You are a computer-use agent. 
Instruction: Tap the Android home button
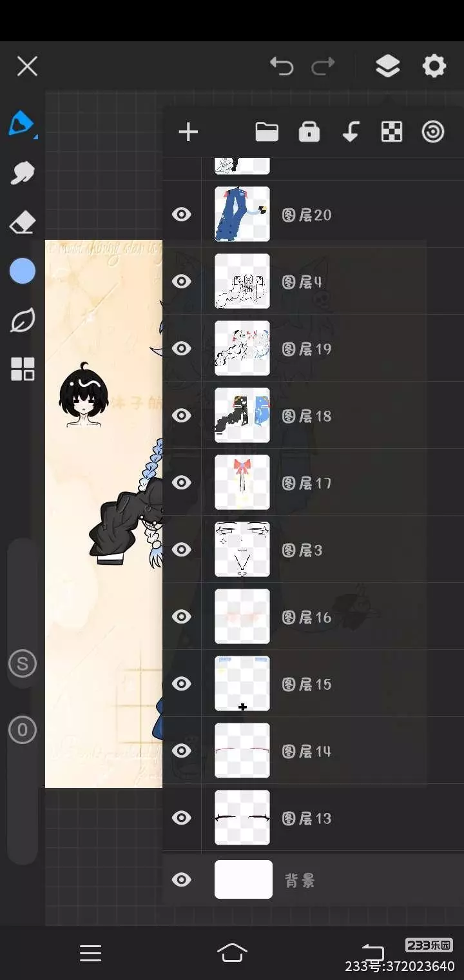click(232, 952)
